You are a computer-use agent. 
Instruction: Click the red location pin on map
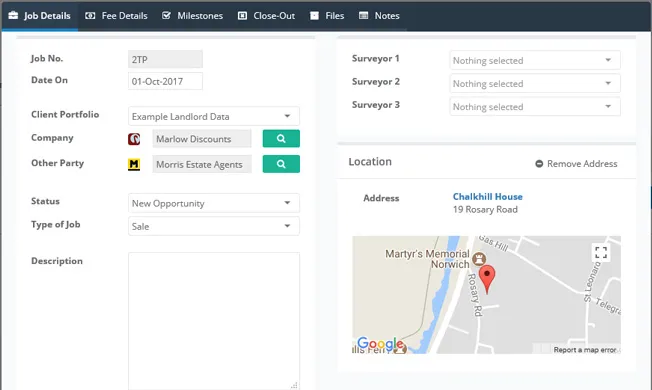point(487,279)
